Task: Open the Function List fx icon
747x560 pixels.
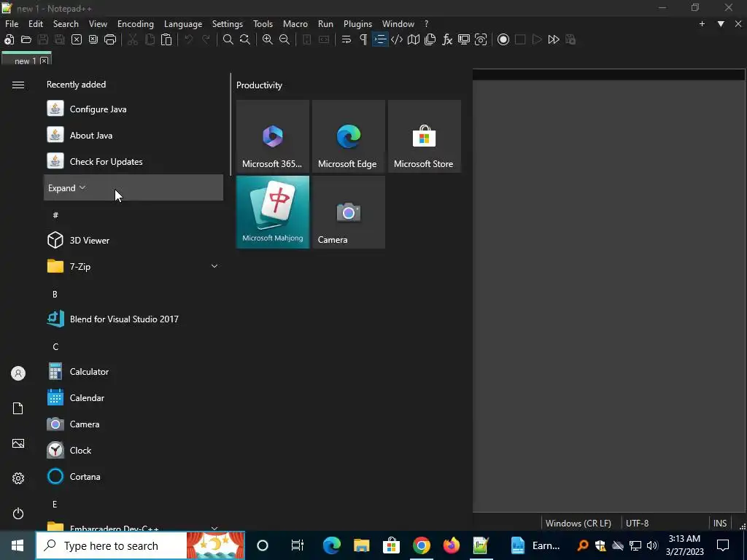Action: coord(447,39)
